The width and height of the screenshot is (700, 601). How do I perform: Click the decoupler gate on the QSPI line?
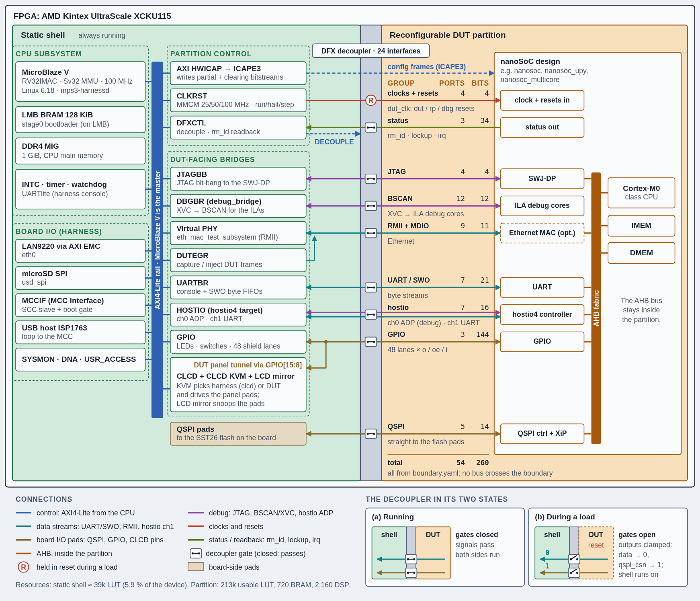click(371, 434)
